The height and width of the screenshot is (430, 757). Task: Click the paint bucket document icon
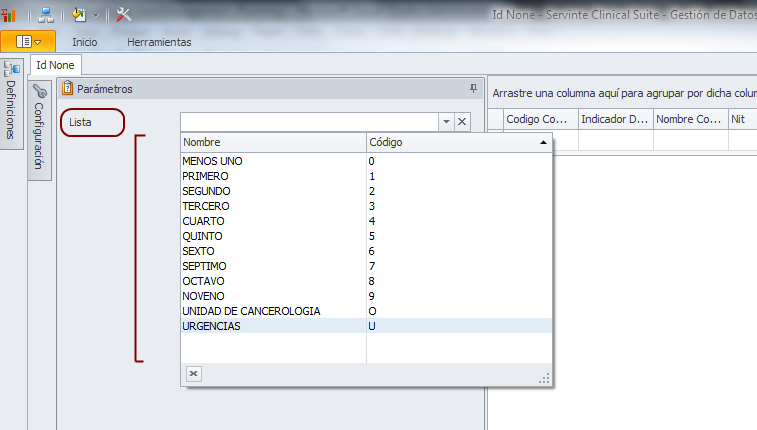coord(79,14)
